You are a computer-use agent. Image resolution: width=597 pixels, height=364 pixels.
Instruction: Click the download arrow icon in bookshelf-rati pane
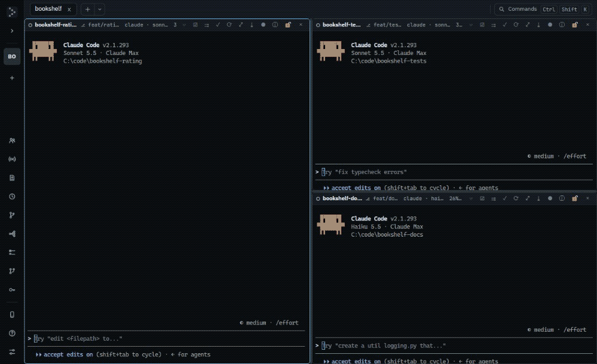pos(252,25)
